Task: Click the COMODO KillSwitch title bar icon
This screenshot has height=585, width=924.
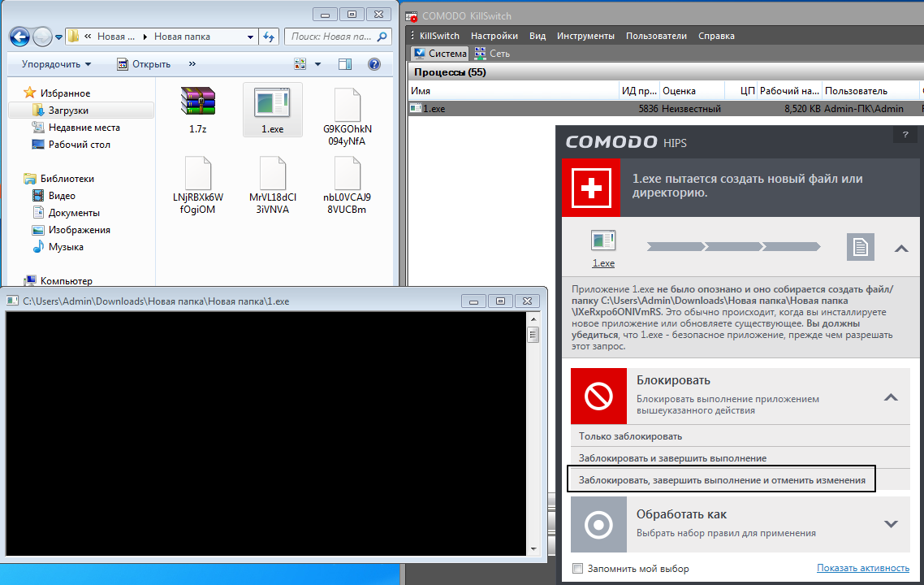Action: (x=412, y=16)
